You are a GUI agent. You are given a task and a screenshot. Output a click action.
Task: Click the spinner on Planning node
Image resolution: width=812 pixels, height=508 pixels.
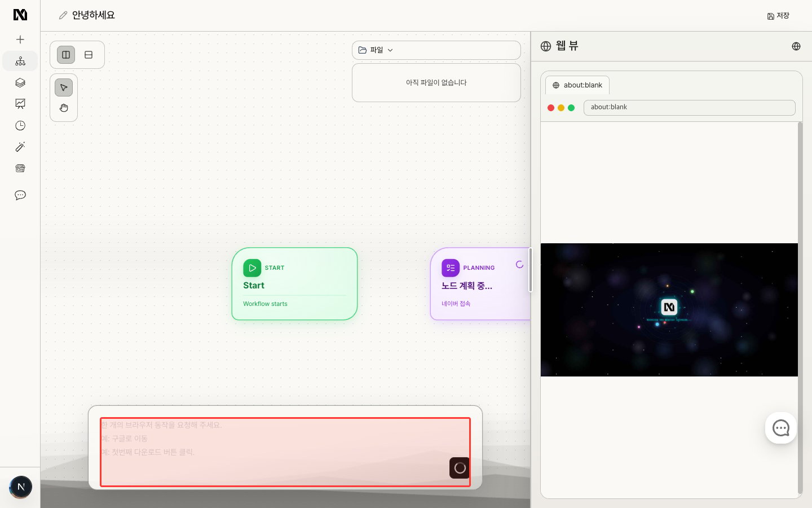click(x=519, y=265)
